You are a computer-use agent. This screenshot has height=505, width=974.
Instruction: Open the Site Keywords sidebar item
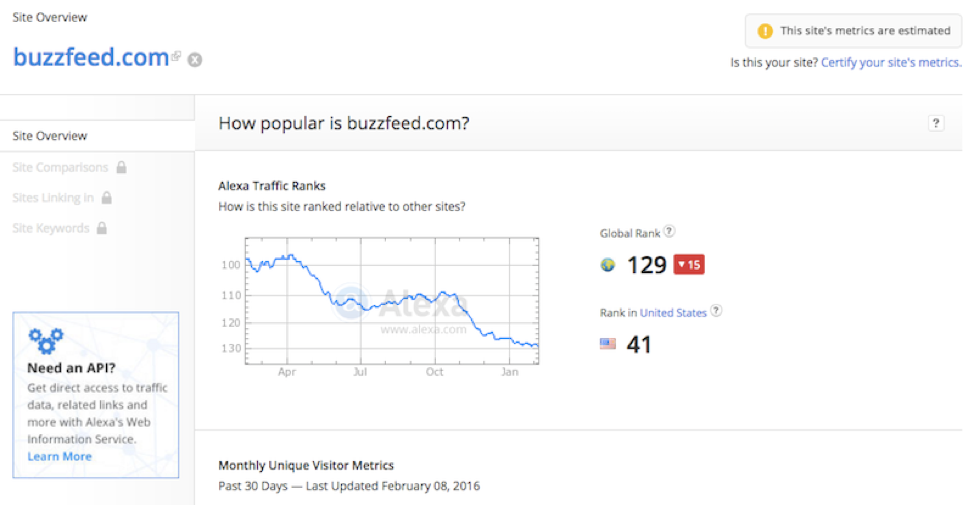(51, 229)
